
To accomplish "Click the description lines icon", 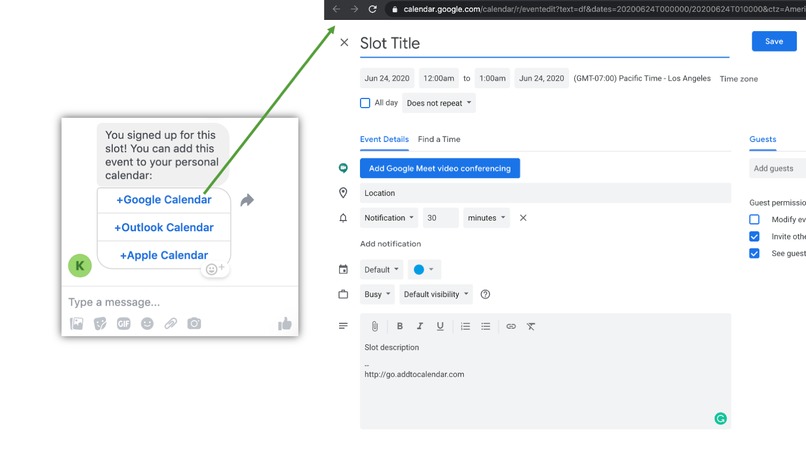I will click(343, 326).
